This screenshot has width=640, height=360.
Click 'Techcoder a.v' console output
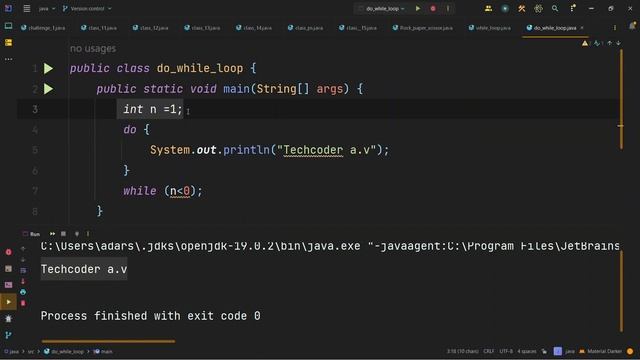click(x=84, y=269)
